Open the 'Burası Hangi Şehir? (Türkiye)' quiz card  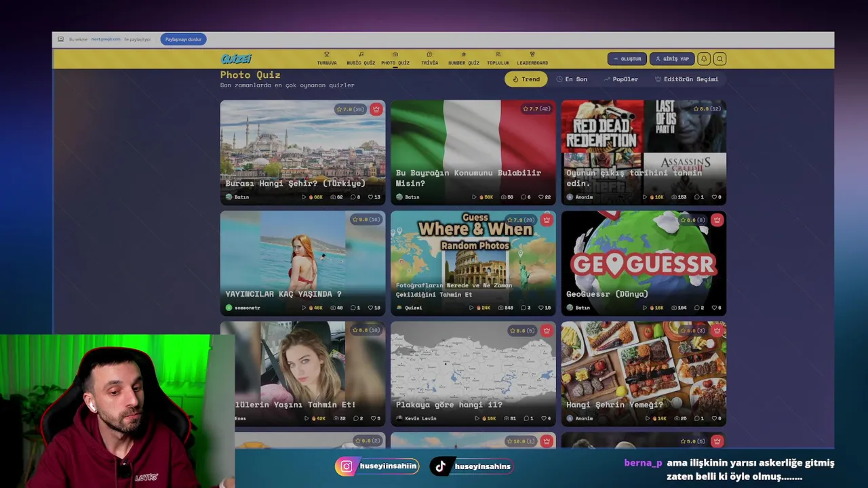click(x=302, y=152)
